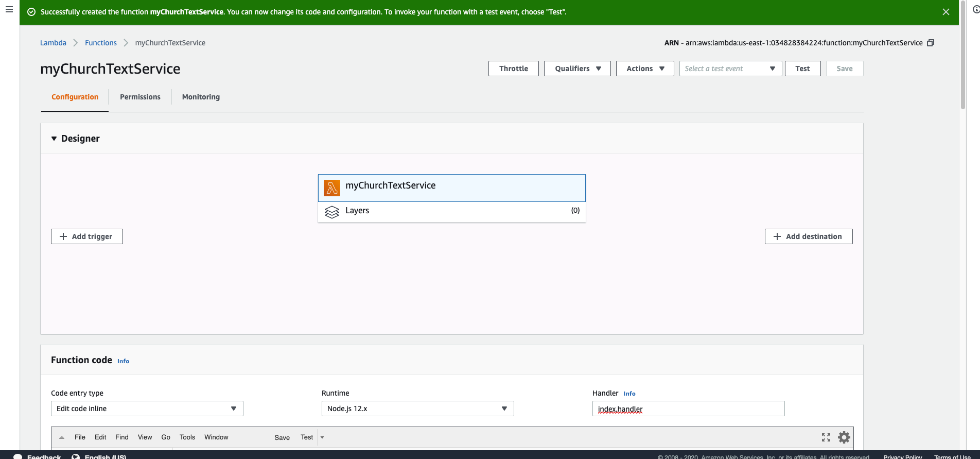
Task: Click the Throttle button
Action: pos(514,69)
